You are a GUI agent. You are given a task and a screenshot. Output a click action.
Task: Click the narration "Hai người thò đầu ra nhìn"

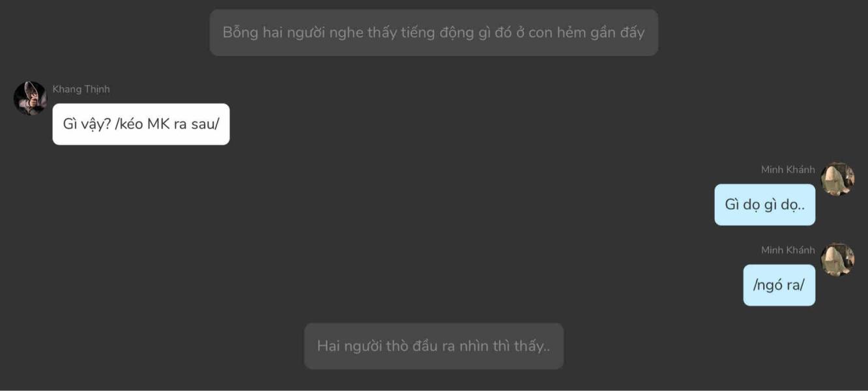[434, 346]
